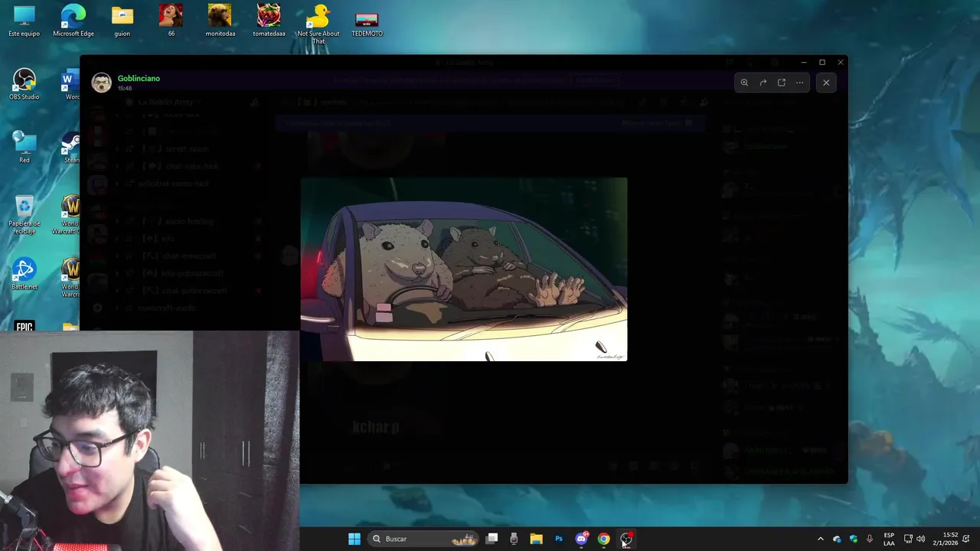Open the three-dot more options menu in the image viewer
980x551 pixels.
click(799, 83)
